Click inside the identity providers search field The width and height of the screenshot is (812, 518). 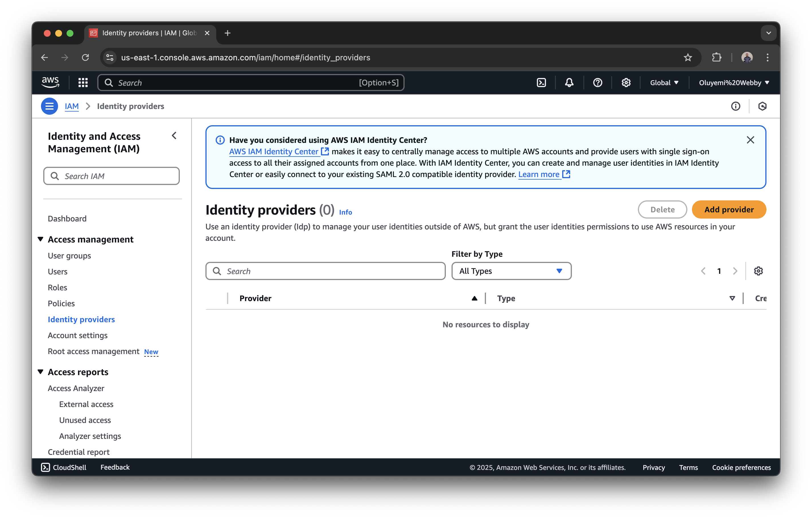pos(325,271)
